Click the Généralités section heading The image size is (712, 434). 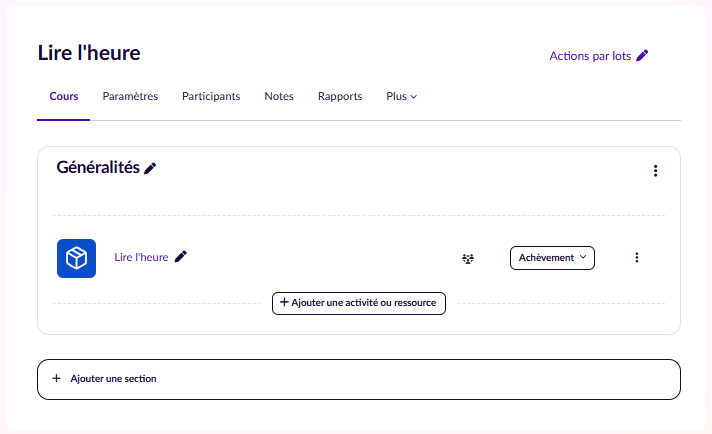click(x=98, y=168)
